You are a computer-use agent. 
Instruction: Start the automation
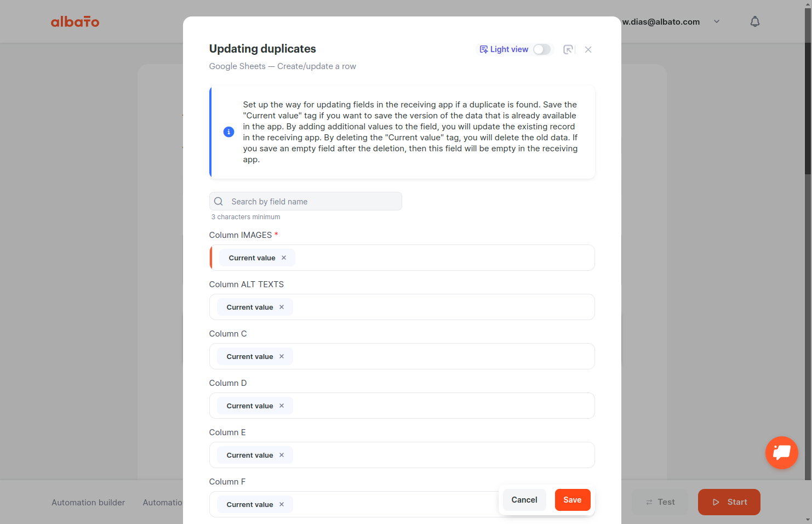729,502
